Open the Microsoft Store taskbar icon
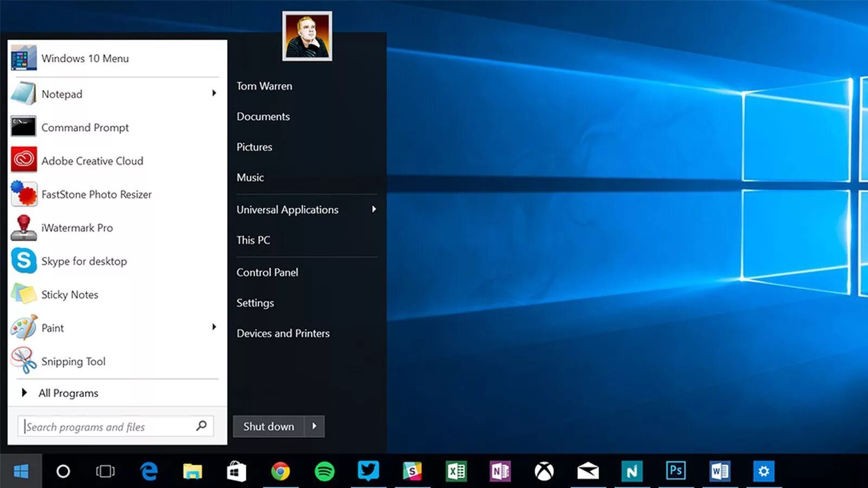868x488 pixels. point(237,471)
